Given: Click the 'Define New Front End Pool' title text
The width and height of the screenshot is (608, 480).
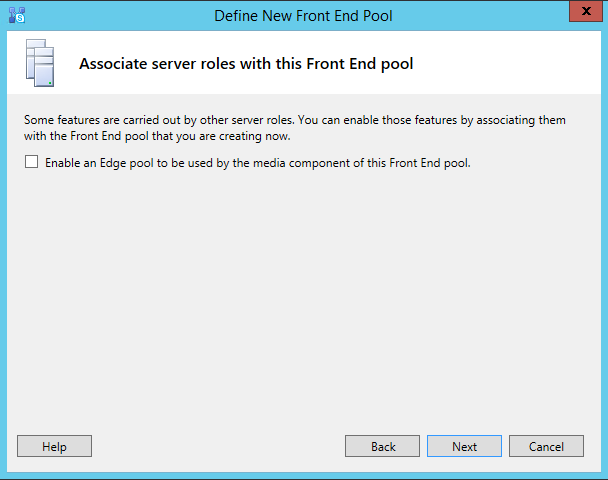Looking at the screenshot, I should 303,16.
